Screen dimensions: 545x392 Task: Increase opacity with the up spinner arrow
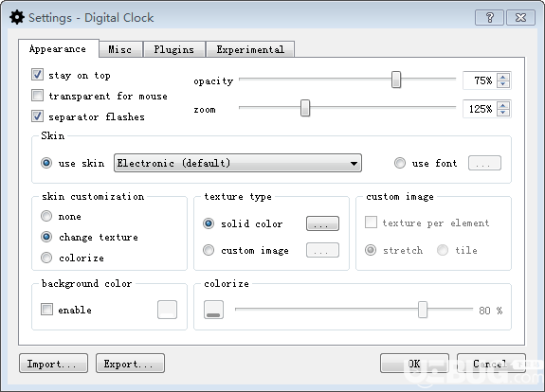coord(503,77)
